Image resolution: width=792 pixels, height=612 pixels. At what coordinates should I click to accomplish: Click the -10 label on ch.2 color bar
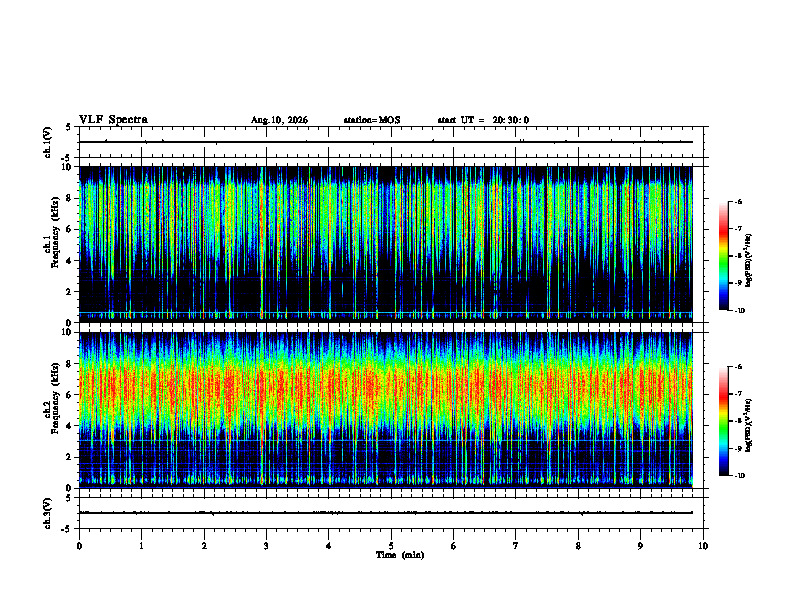pyautogui.click(x=739, y=475)
